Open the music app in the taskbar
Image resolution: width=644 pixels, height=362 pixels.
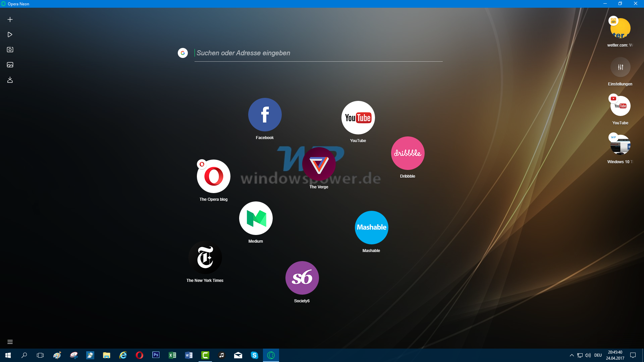point(222,355)
